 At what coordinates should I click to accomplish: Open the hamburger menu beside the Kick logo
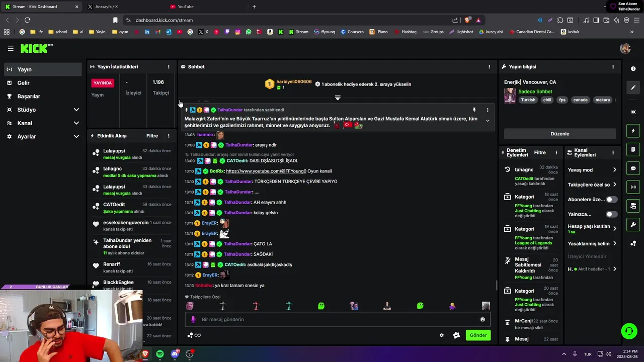[x=11, y=49]
